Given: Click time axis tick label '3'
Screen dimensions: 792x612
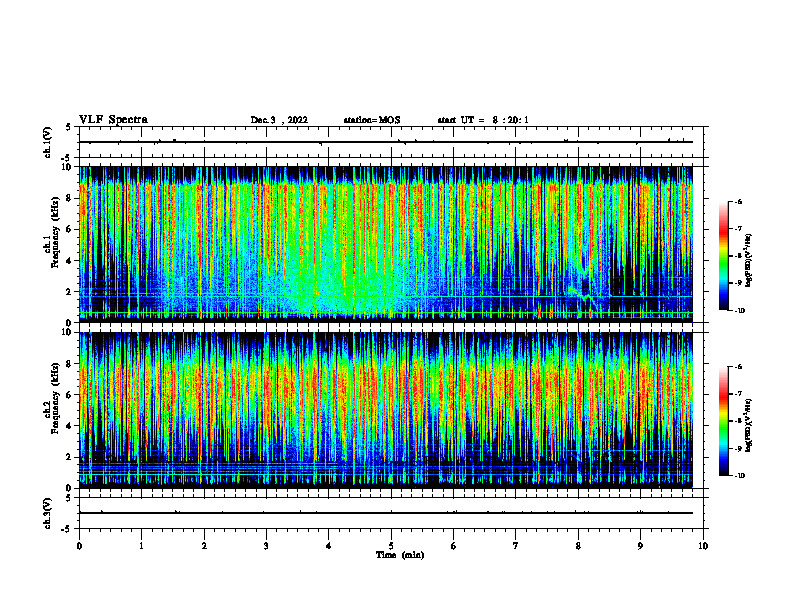Looking at the screenshot, I should click(x=267, y=546).
